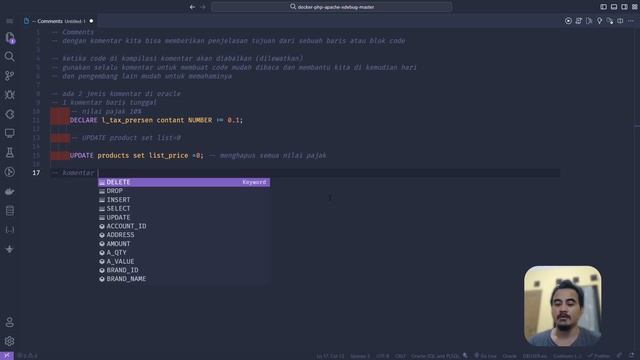Pick BRAND_NAME in the autocomplete list
The height and width of the screenshot is (360, 640).
[x=184, y=279]
